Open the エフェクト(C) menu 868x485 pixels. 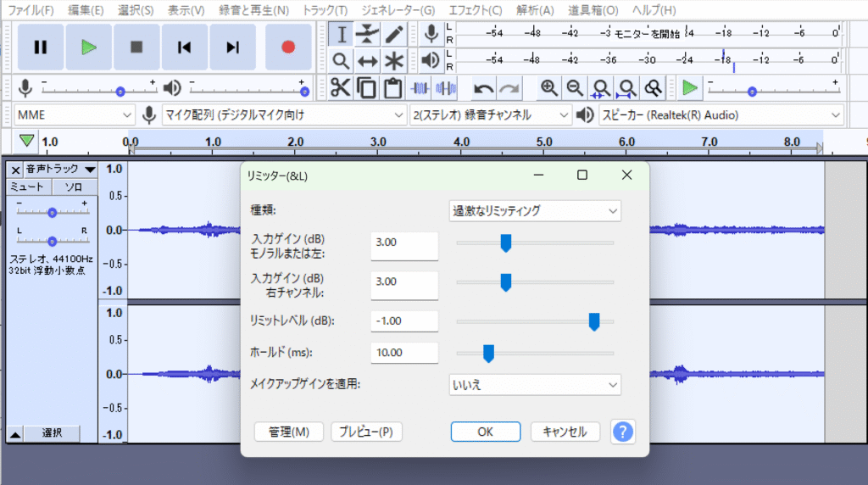[x=475, y=10]
